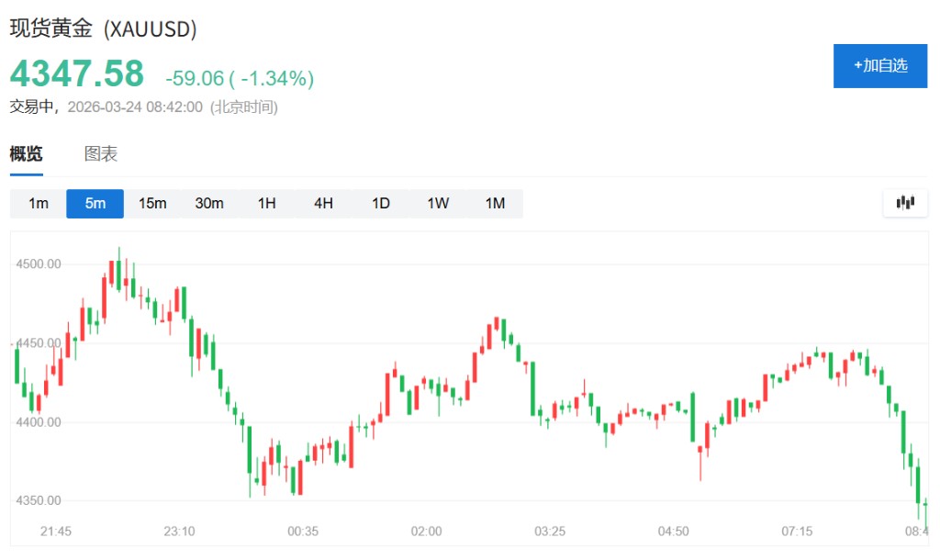The image size is (940, 560).
Task: Choose the 1M monthly interval
Action: coord(495,204)
